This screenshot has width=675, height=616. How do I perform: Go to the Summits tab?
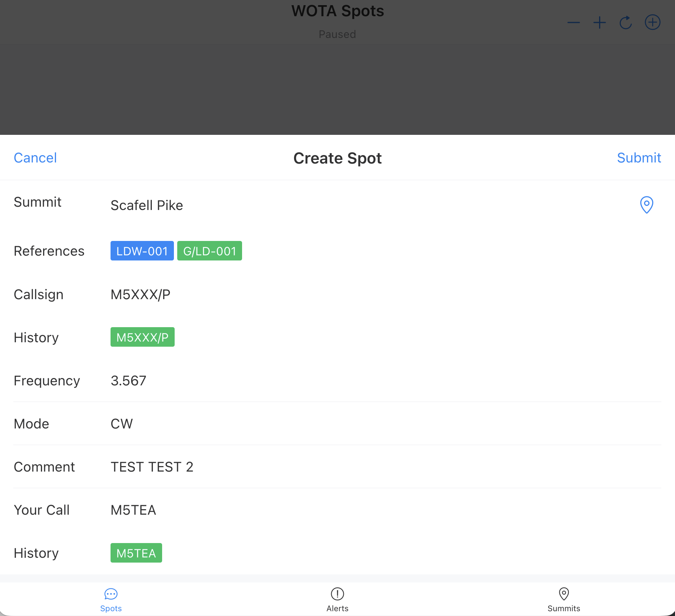click(x=563, y=600)
